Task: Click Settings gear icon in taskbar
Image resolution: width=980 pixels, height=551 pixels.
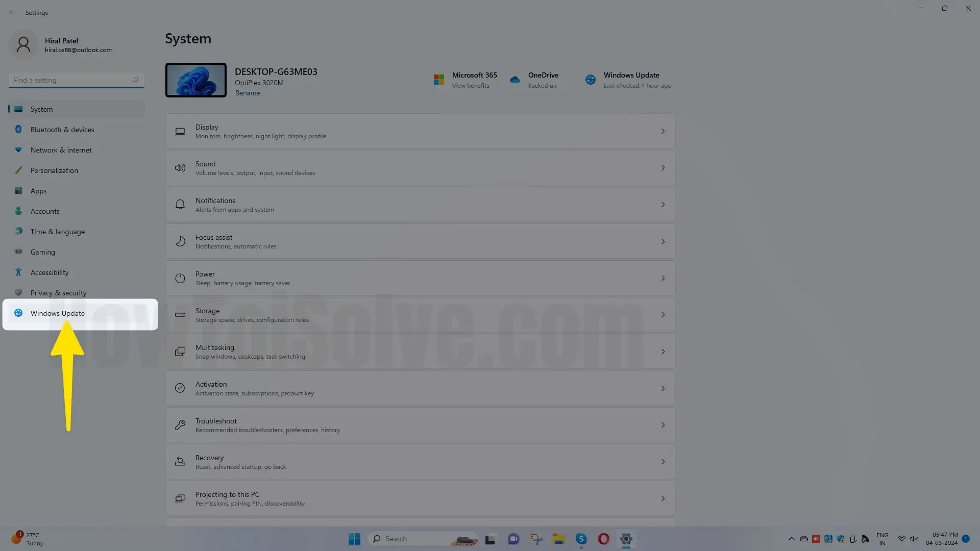Action: pyautogui.click(x=626, y=539)
